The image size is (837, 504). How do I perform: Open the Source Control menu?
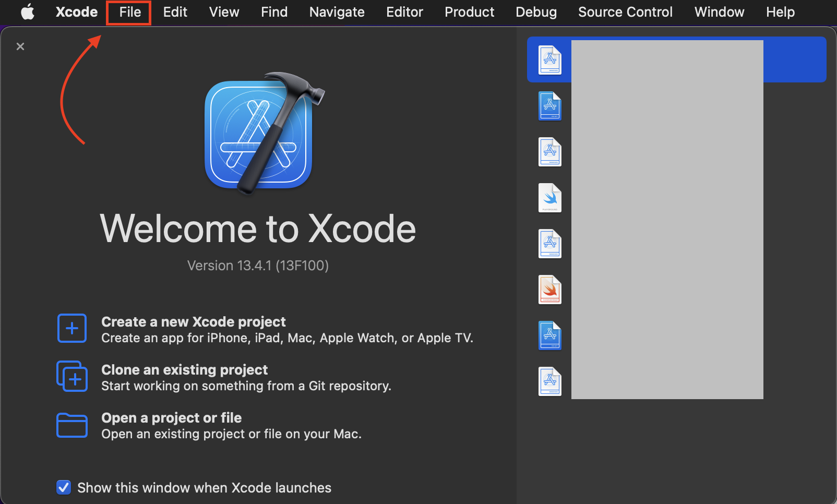(625, 12)
